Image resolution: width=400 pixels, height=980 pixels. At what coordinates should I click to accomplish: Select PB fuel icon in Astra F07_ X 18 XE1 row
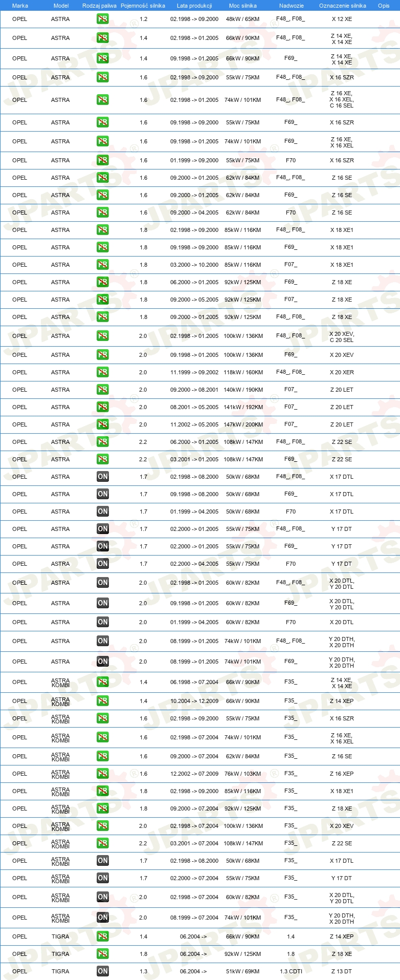tap(103, 265)
